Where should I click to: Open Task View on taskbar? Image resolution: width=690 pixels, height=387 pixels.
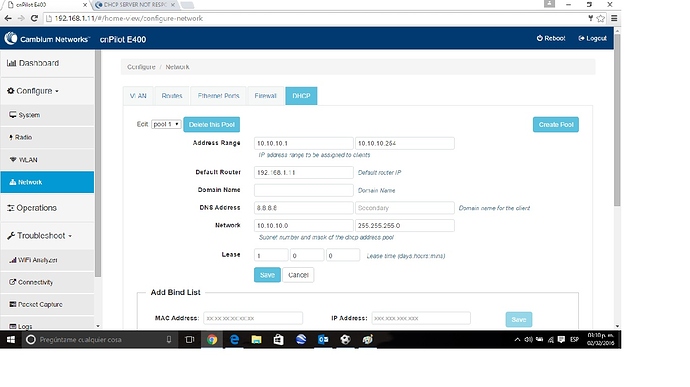point(190,340)
